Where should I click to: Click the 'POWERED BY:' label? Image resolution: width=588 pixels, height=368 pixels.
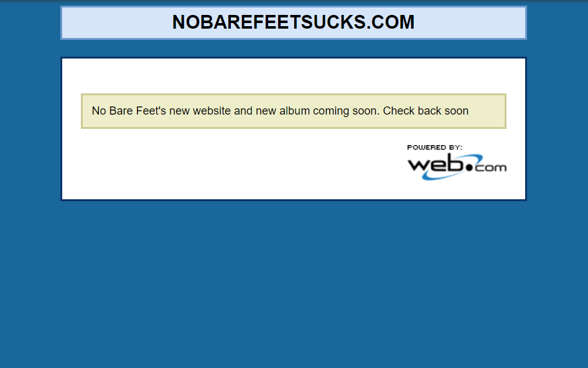point(434,148)
